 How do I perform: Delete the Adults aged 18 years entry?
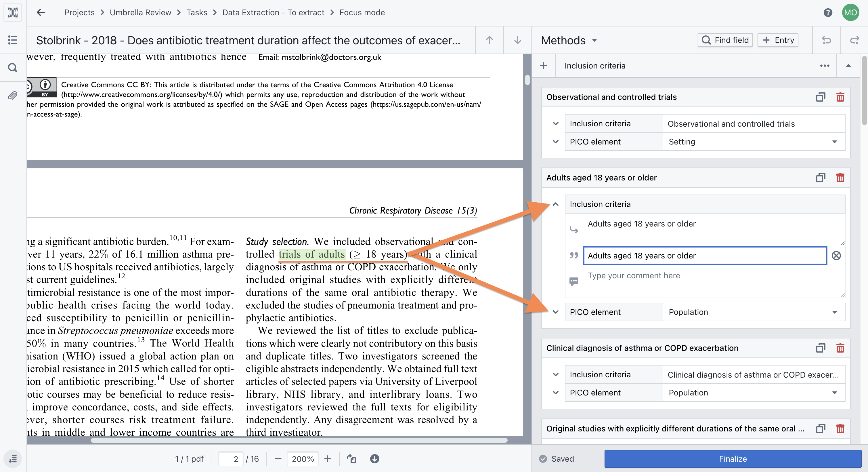[x=840, y=177]
